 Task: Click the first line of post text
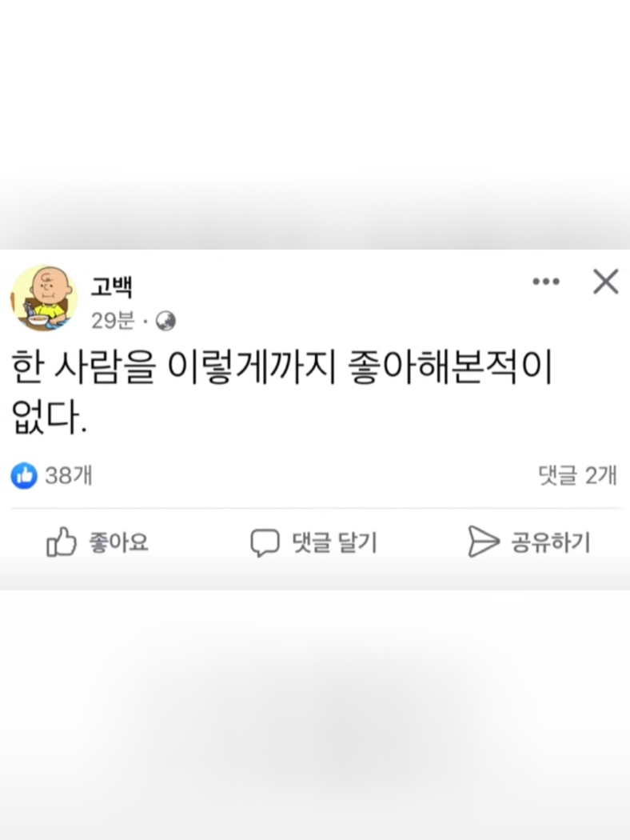281,367
